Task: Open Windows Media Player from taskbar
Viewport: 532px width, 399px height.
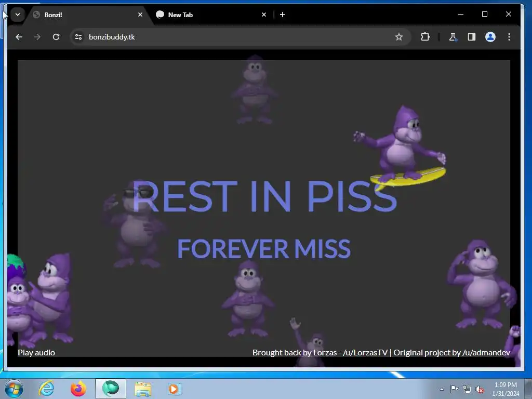Action: [x=175, y=389]
